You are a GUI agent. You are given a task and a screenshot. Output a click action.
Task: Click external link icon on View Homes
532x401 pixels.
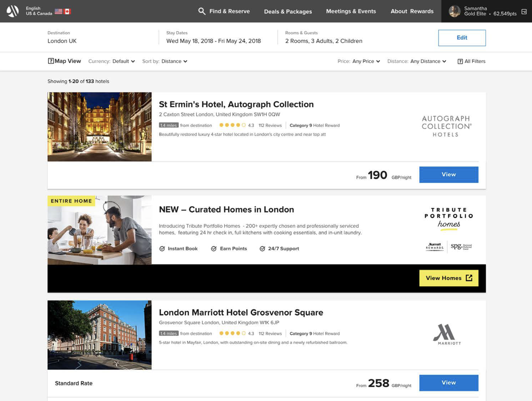tap(469, 278)
